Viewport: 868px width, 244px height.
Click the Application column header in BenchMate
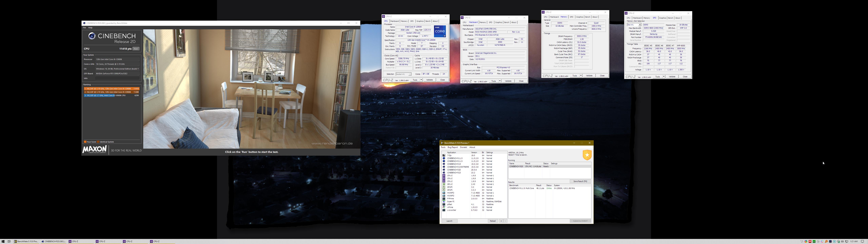click(451, 153)
